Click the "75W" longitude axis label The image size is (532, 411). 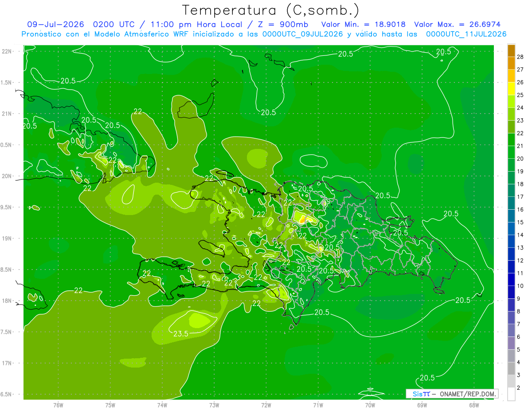point(110,405)
